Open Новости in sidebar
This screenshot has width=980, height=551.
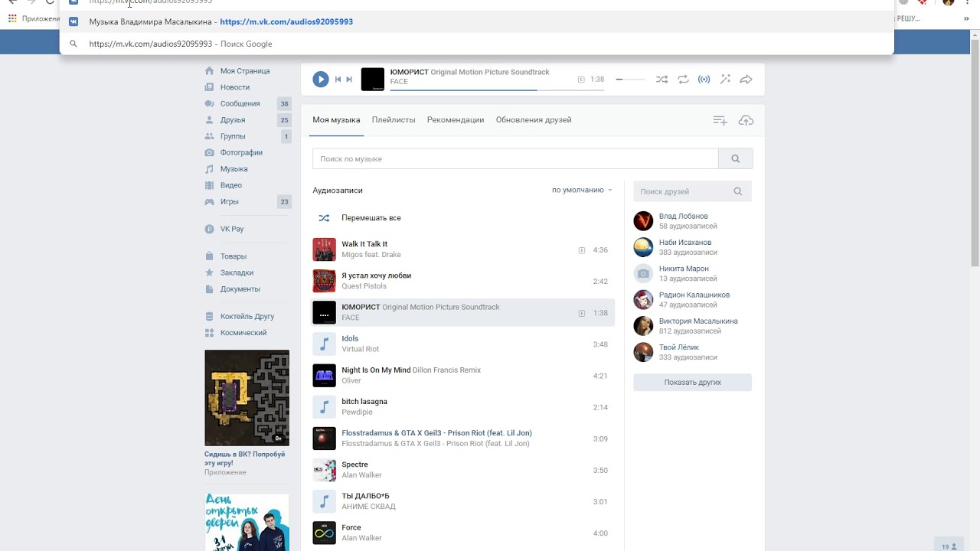[x=235, y=87]
